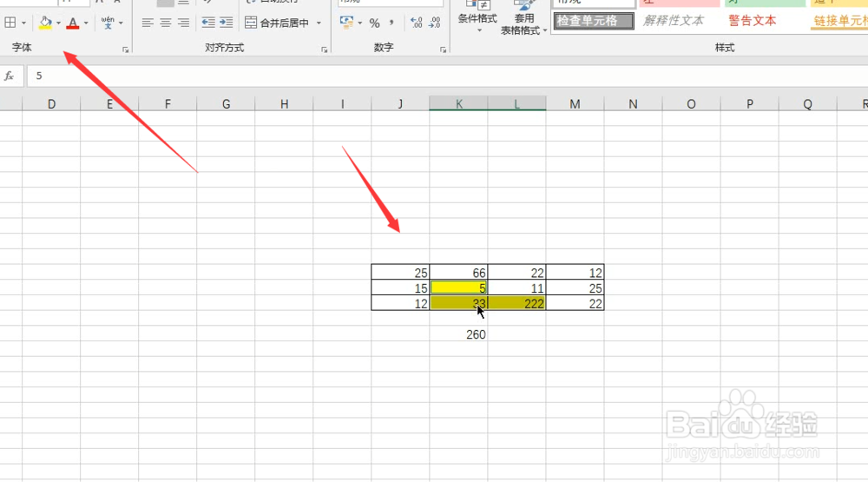Select the cell containing 15
Screen dimensions: 868x482
400,287
